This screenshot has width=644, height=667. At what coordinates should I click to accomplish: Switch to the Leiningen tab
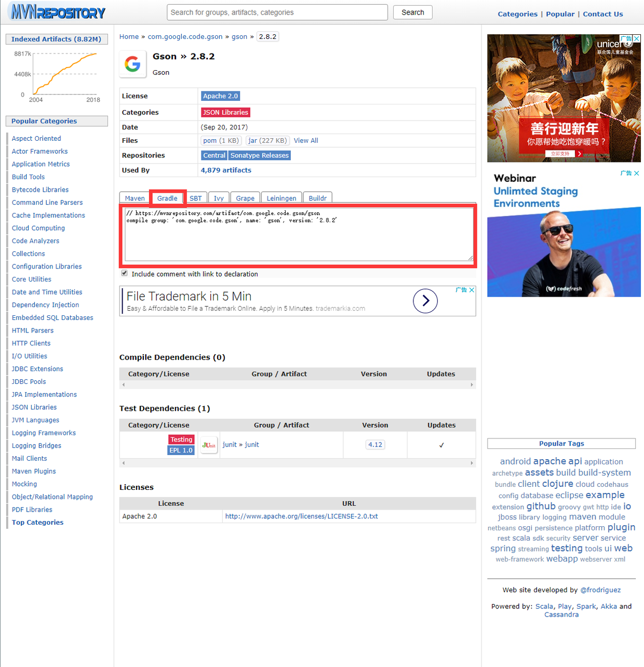point(281,198)
